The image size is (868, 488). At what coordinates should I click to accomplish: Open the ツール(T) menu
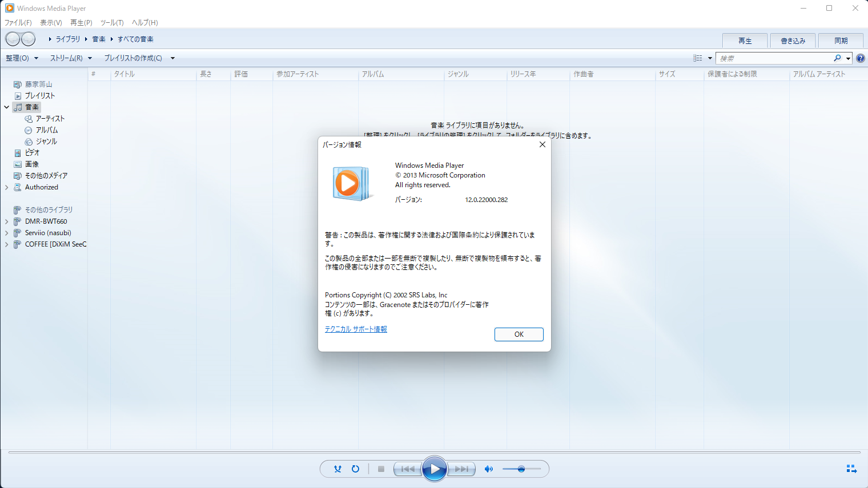pos(112,23)
